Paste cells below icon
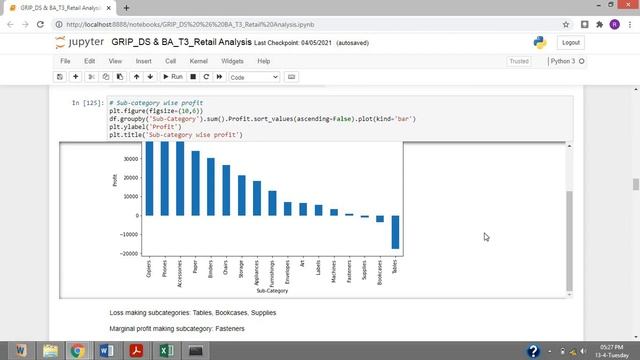 [x=120, y=77]
